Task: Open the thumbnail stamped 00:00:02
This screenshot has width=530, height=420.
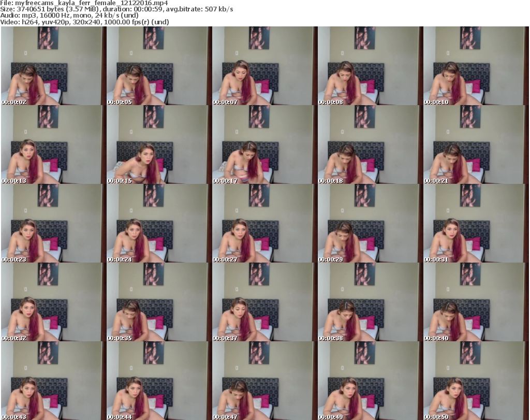Action: point(53,66)
